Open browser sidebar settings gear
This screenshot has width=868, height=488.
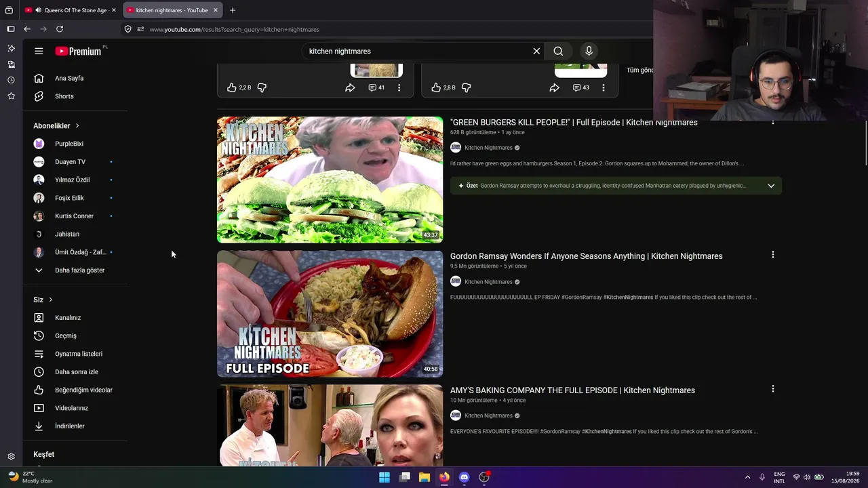click(11, 457)
